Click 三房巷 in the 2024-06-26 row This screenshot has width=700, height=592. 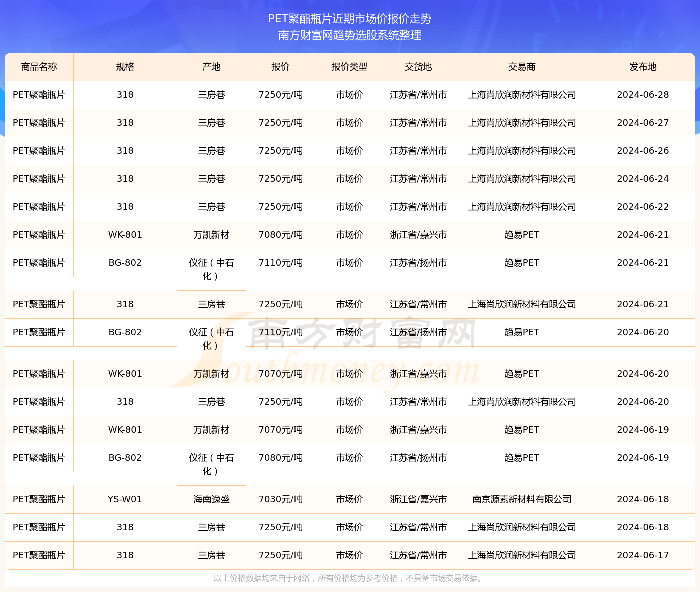tap(212, 151)
